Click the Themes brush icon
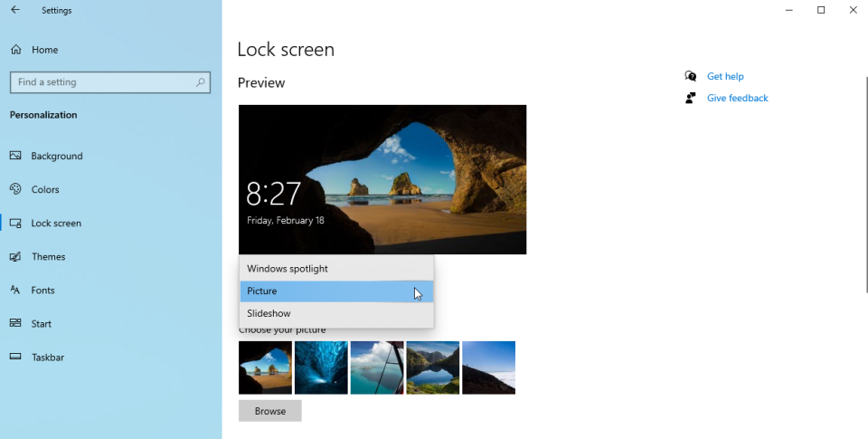 (x=15, y=257)
